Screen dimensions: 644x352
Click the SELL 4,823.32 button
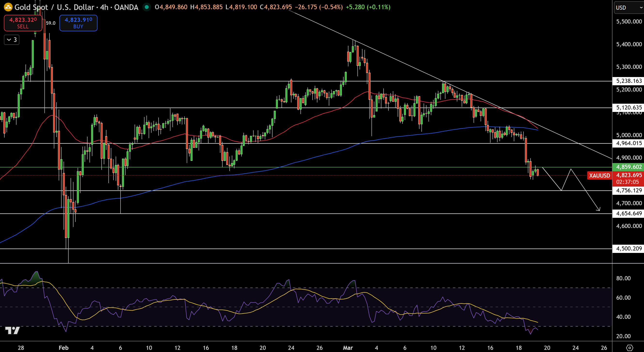23,23
